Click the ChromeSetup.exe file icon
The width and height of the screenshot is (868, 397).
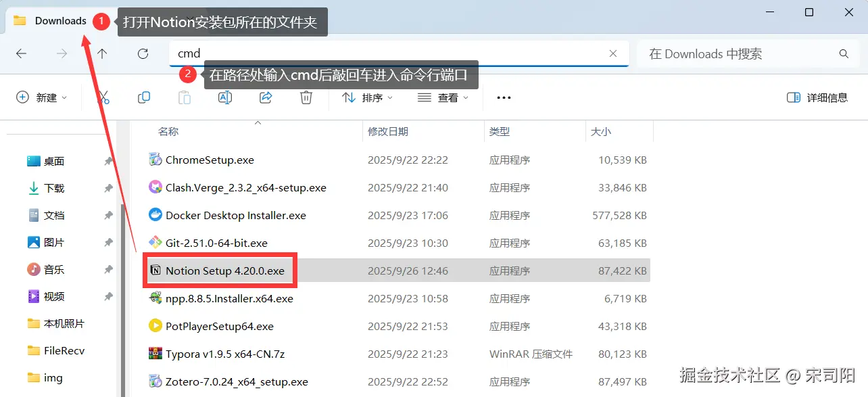click(x=155, y=160)
